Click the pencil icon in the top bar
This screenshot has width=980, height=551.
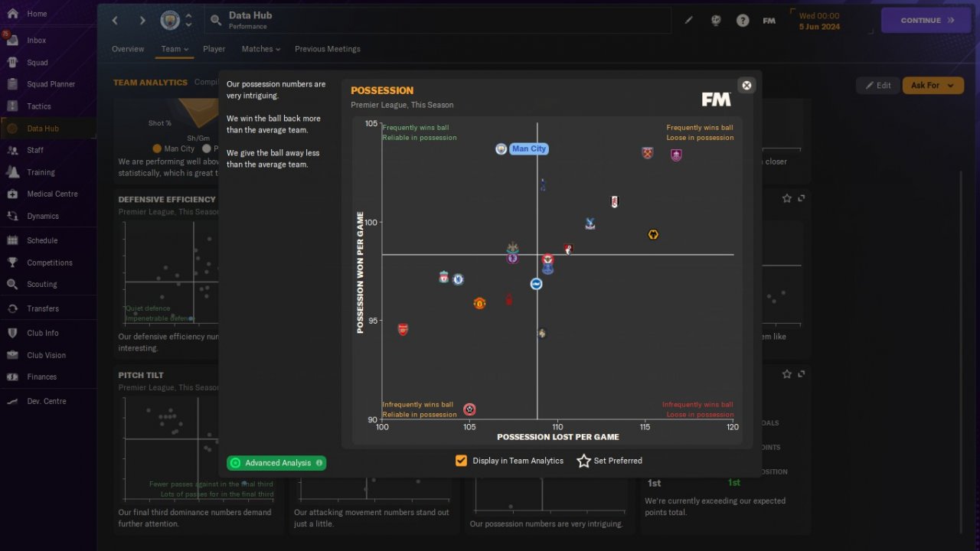click(688, 21)
